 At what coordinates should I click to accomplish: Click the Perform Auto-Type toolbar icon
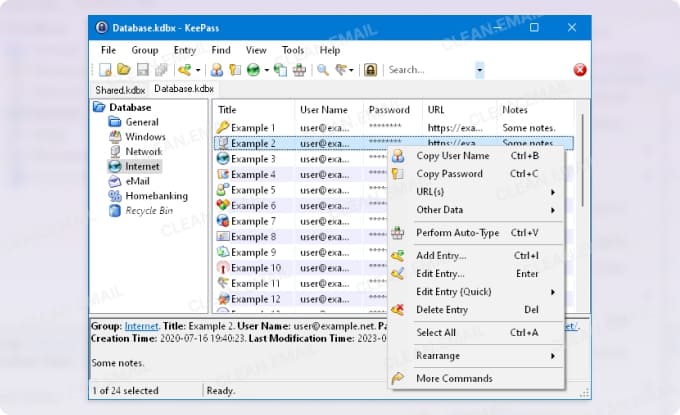[299, 70]
